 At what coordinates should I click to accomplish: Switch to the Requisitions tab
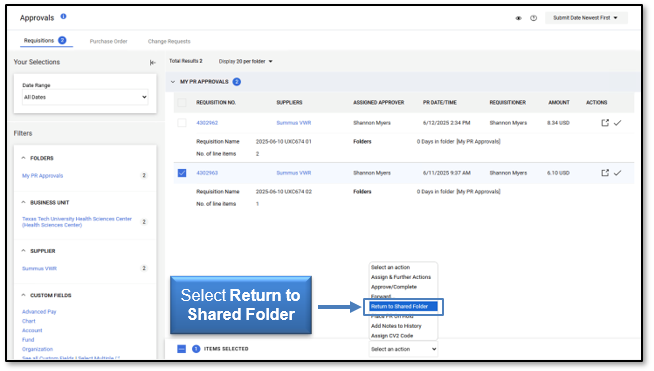click(45, 40)
